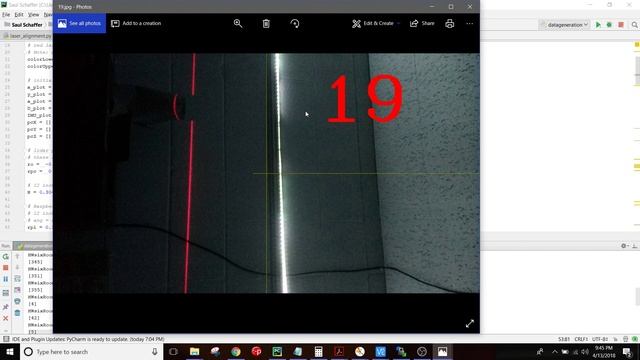The width and height of the screenshot is (640, 360).
Task: Click Add to a creation
Action: 136,23
